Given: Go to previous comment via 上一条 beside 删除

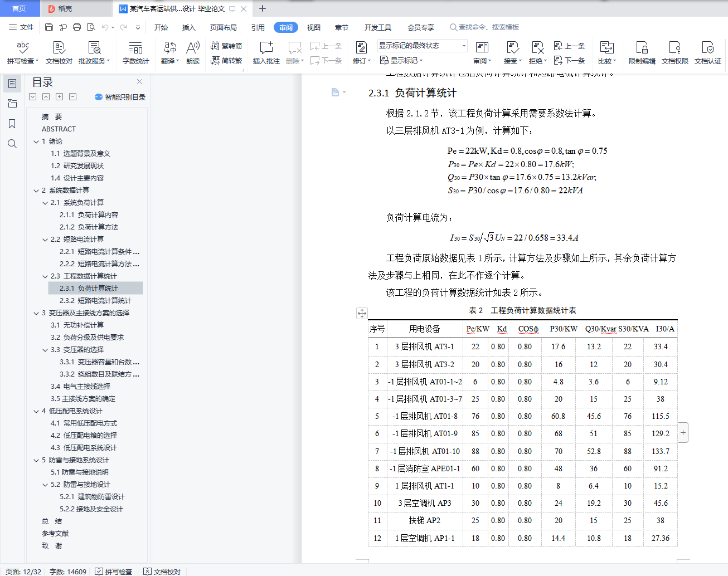Looking at the screenshot, I should point(326,46).
